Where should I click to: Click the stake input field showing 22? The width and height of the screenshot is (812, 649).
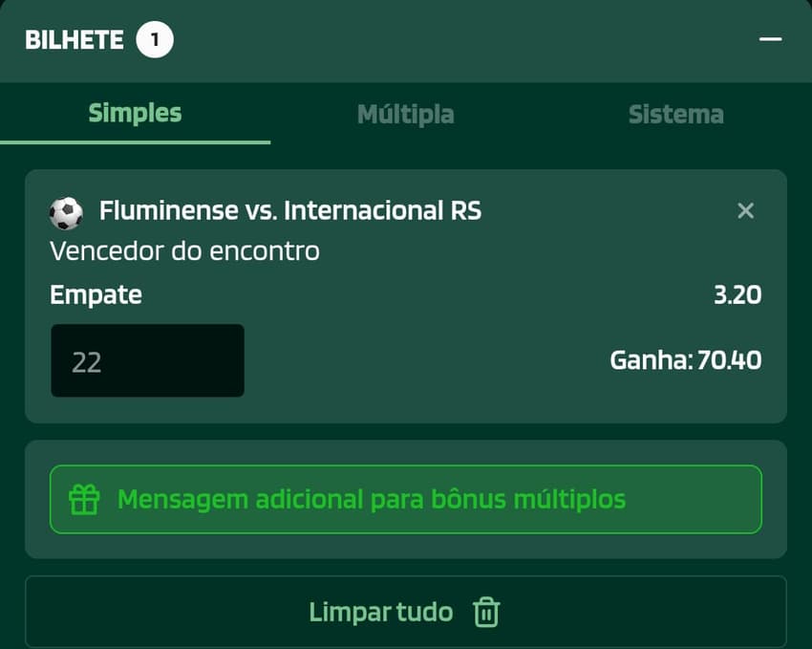click(147, 360)
